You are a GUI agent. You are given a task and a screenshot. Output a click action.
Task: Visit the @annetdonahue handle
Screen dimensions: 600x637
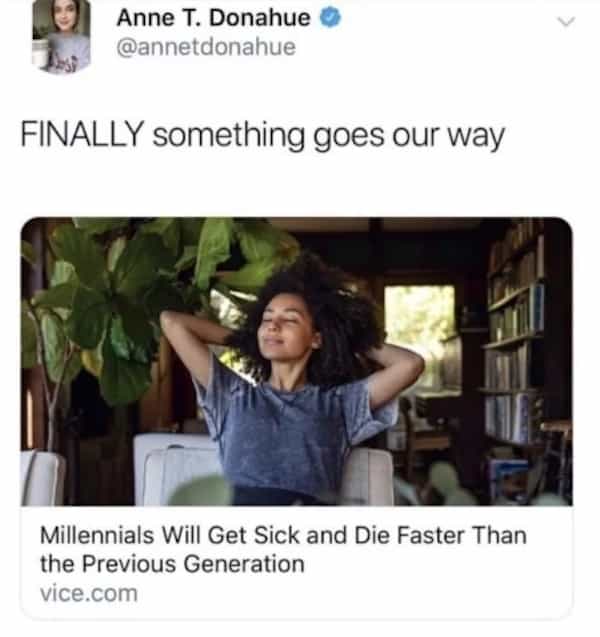pos(206,47)
